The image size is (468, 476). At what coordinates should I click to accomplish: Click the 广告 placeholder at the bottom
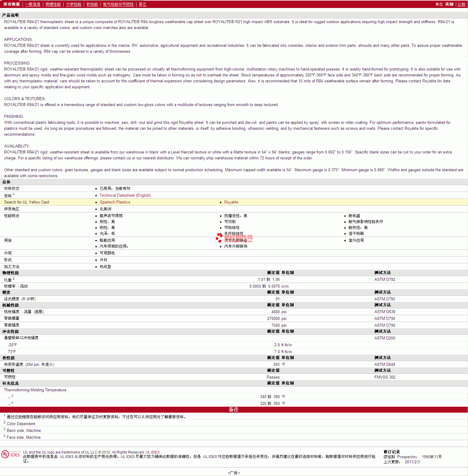coord(234,473)
